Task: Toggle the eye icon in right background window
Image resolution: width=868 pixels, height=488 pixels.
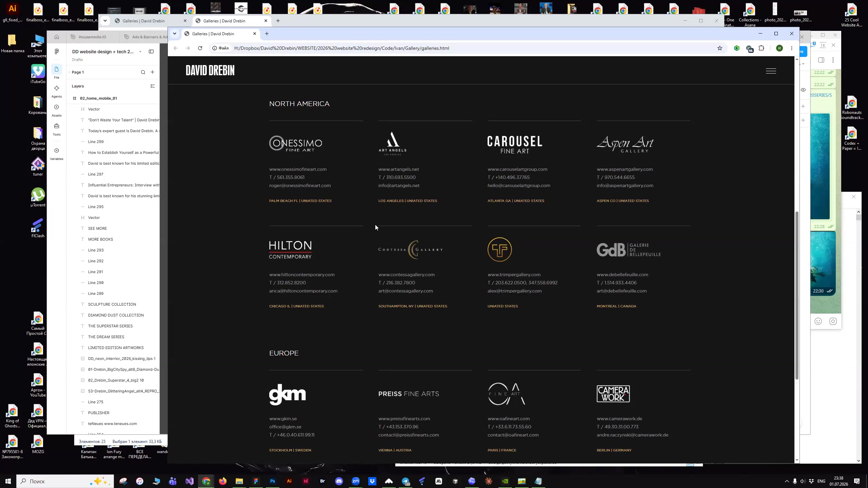Action: pyautogui.click(x=803, y=90)
